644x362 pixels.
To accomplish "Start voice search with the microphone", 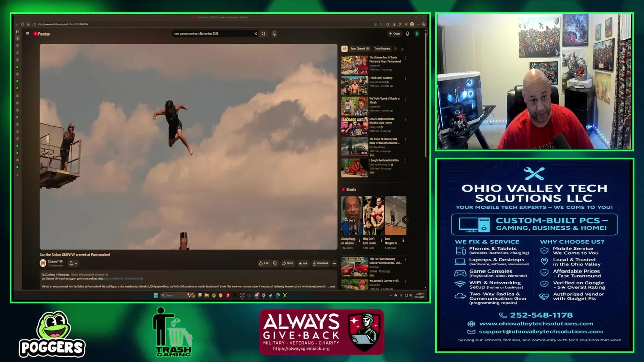I will (274, 34).
